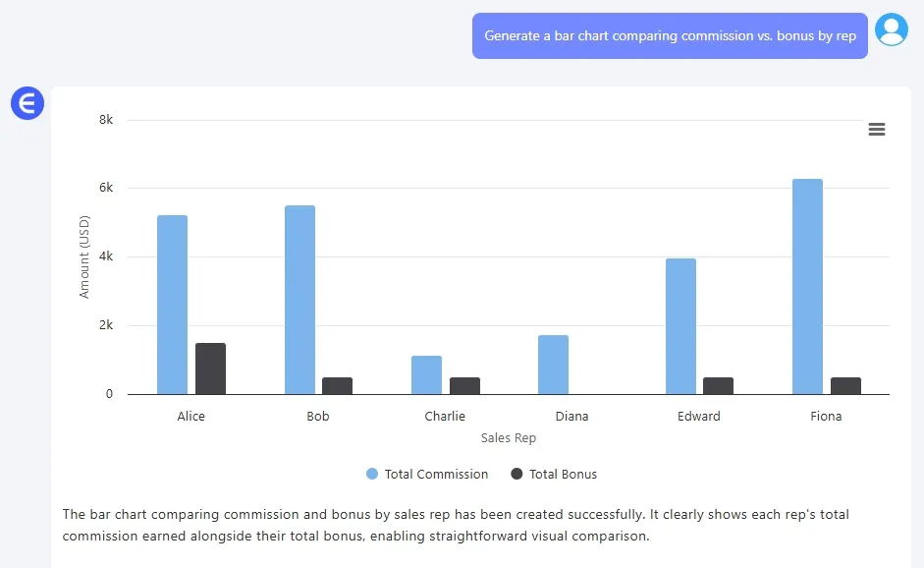The height and width of the screenshot is (568, 924).
Task: Select Diana's commission bar
Action: point(554,364)
